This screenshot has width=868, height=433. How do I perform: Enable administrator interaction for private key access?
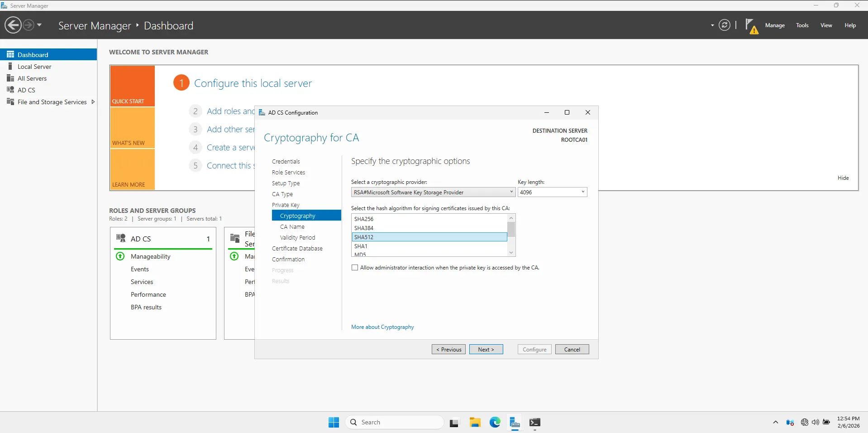pos(355,268)
